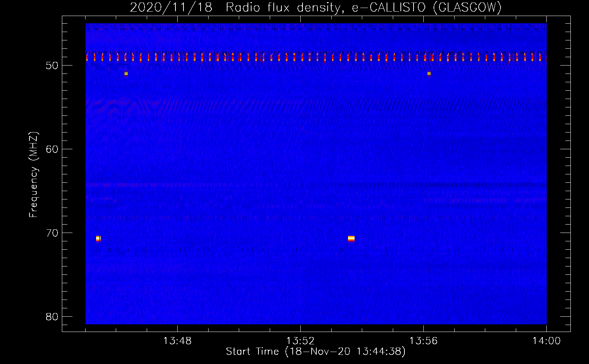Select the 80 MHz frequency tick label
This screenshot has width=589, height=364.
[x=52, y=317]
